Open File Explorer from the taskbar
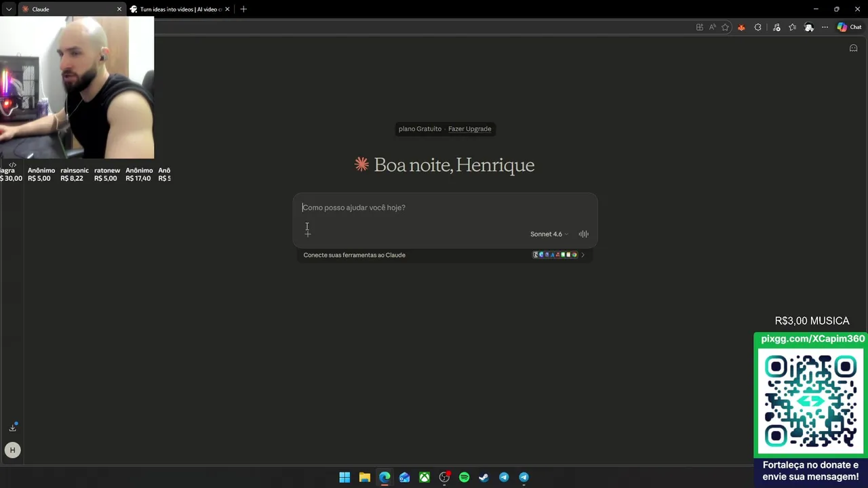 pyautogui.click(x=364, y=477)
